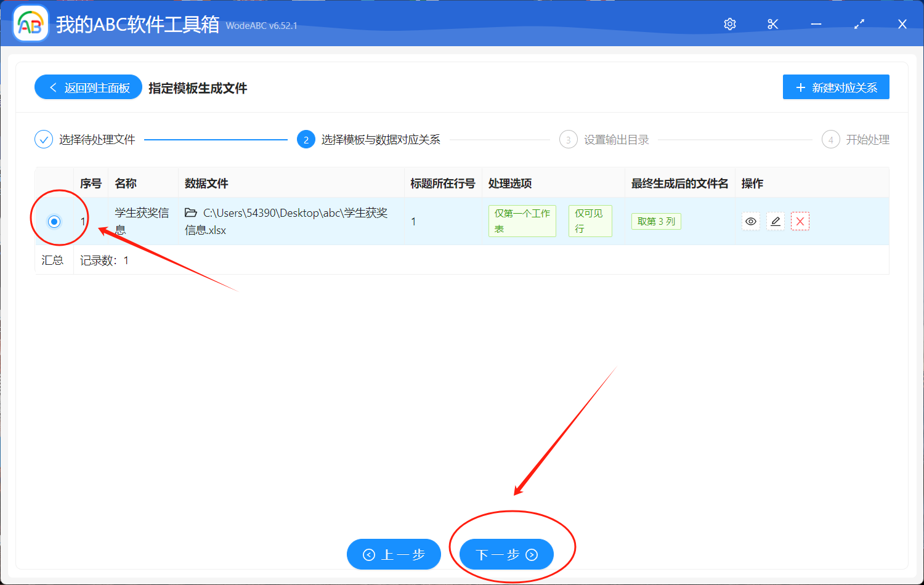The width and height of the screenshot is (924, 585).
Task: Click the 汇总 record count row
Action: click(52, 260)
